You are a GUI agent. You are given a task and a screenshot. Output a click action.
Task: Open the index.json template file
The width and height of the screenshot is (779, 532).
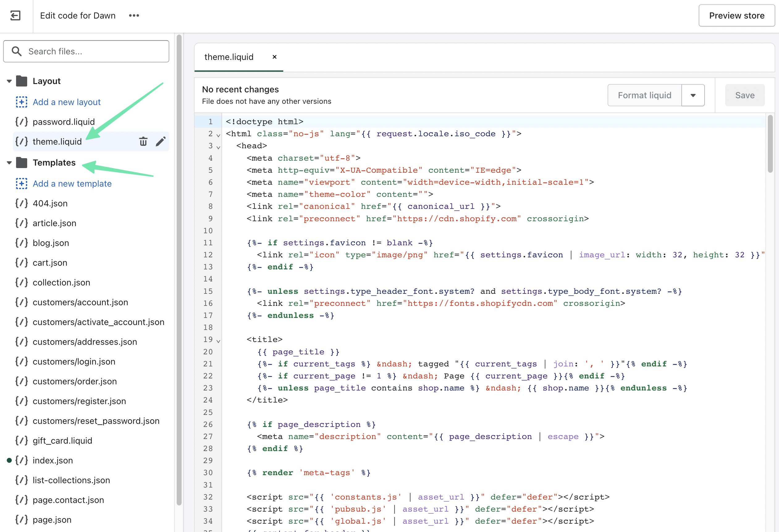tap(53, 460)
